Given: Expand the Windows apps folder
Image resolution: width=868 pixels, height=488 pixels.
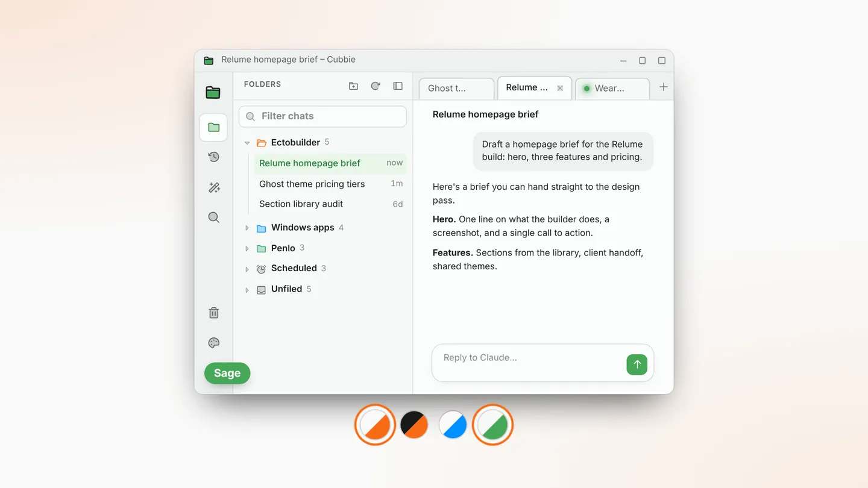Looking at the screenshot, I should tap(247, 228).
